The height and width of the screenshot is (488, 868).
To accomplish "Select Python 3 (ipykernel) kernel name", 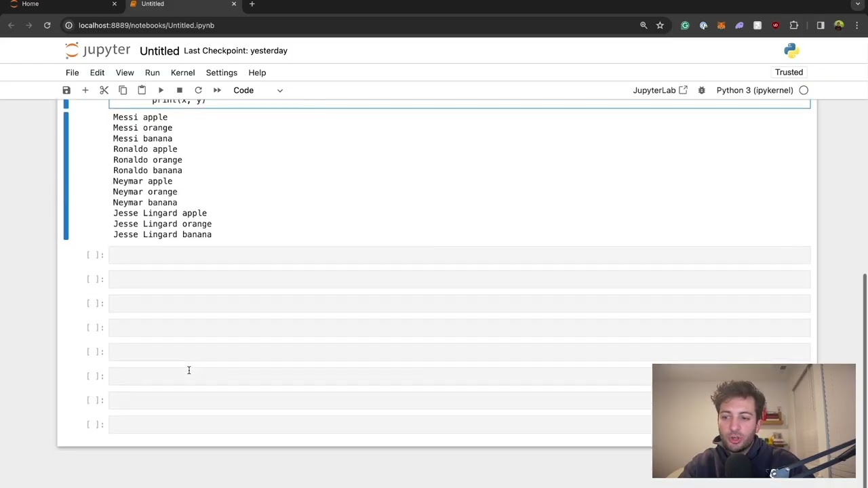I will pos(755,90).
